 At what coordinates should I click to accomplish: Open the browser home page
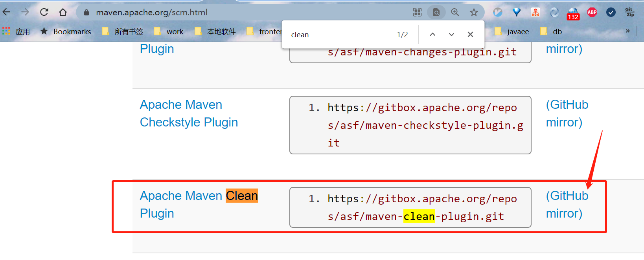(63, 12)
